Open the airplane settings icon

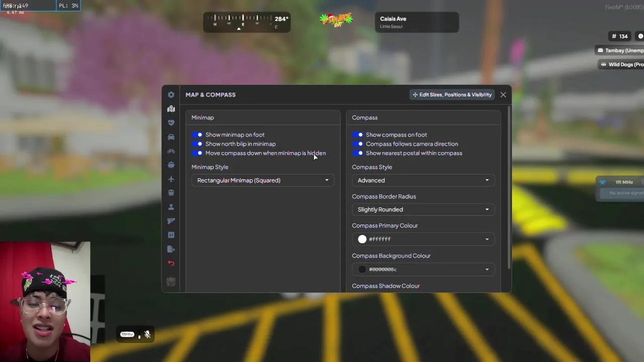click(171, 179)
